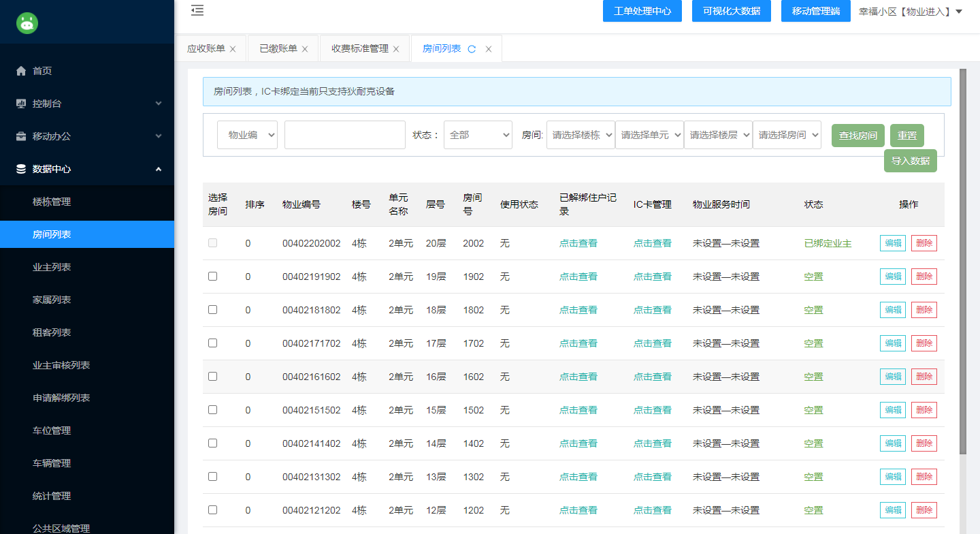This screenshot has width=980, height=534.
Task: Delete room 00402191902 via 删除 button
Action: [x=924, y=277]
